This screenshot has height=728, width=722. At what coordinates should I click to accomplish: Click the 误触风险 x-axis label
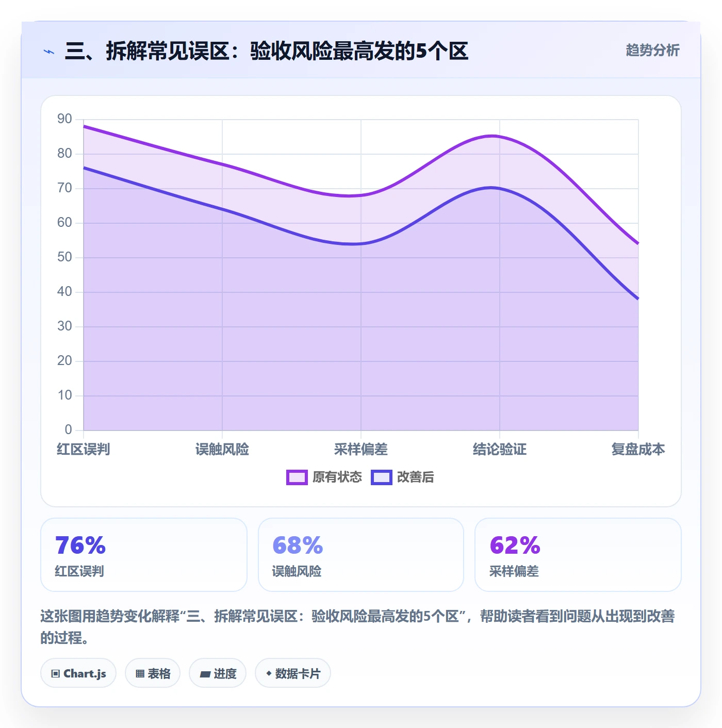(x=222, y=450)
